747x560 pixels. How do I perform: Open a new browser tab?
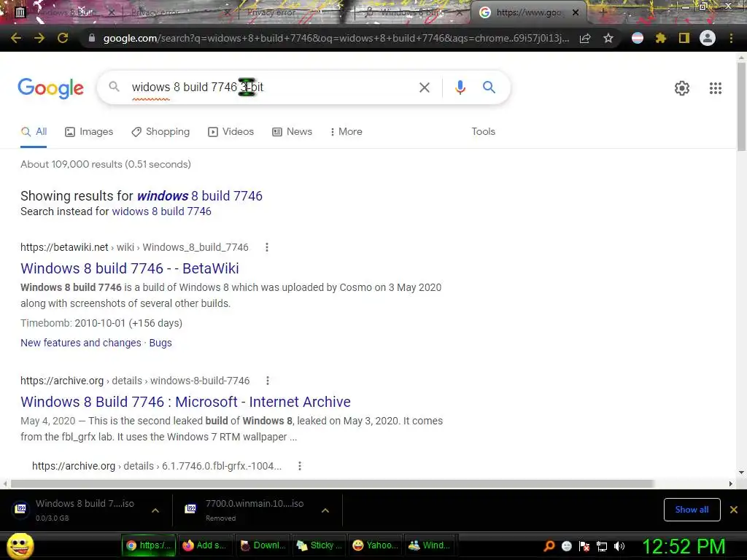click(x=603, y=12)
